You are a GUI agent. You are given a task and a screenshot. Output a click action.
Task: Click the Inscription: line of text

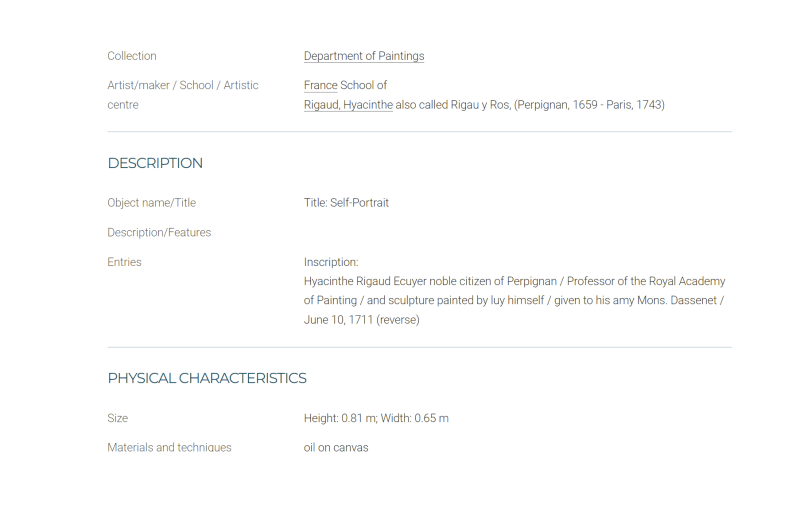click(x=331, y=262)
